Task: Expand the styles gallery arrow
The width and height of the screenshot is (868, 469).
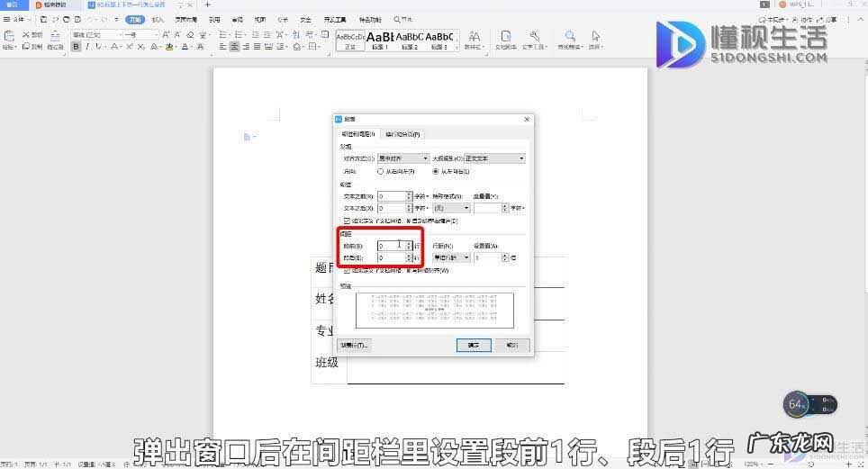Action: click(457, 48)
